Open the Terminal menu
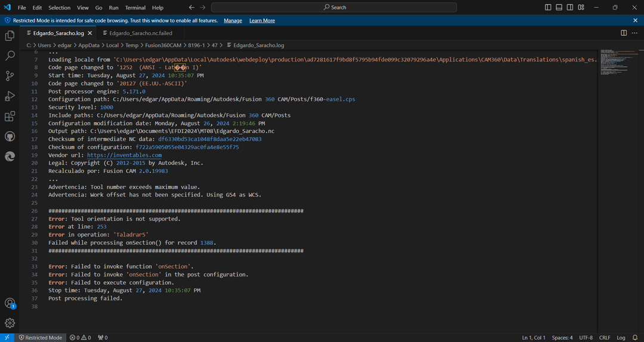Viewport: 644px width, 342px height. 135,7
